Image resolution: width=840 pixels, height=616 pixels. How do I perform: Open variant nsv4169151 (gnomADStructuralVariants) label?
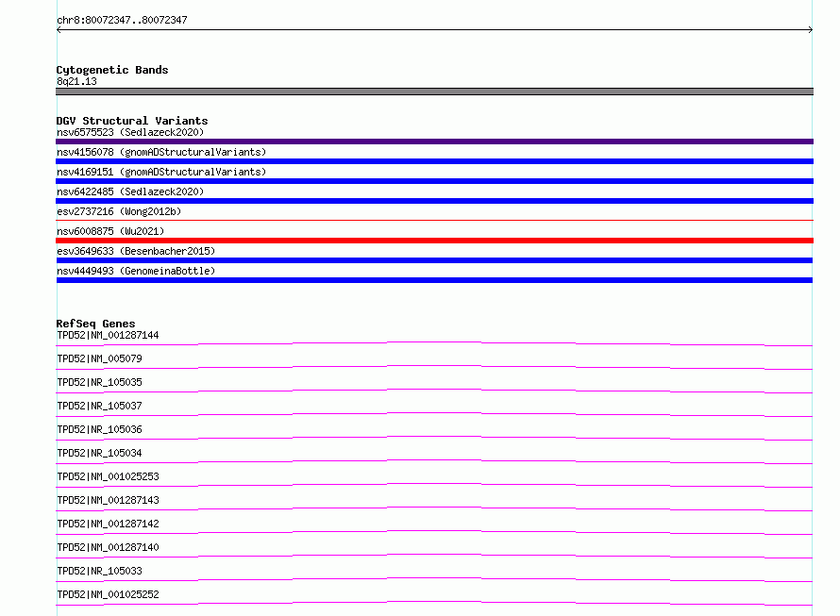click(161, 172)
